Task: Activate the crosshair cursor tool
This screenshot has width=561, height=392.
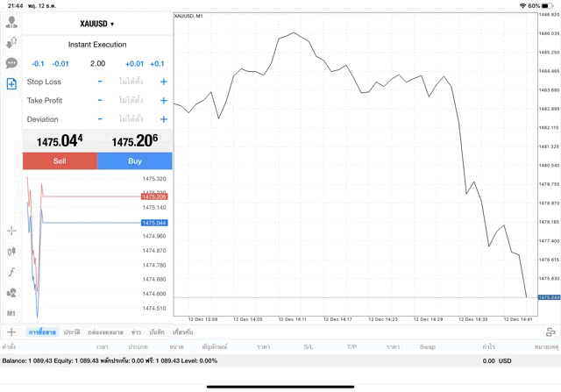Action: [11, 231]
